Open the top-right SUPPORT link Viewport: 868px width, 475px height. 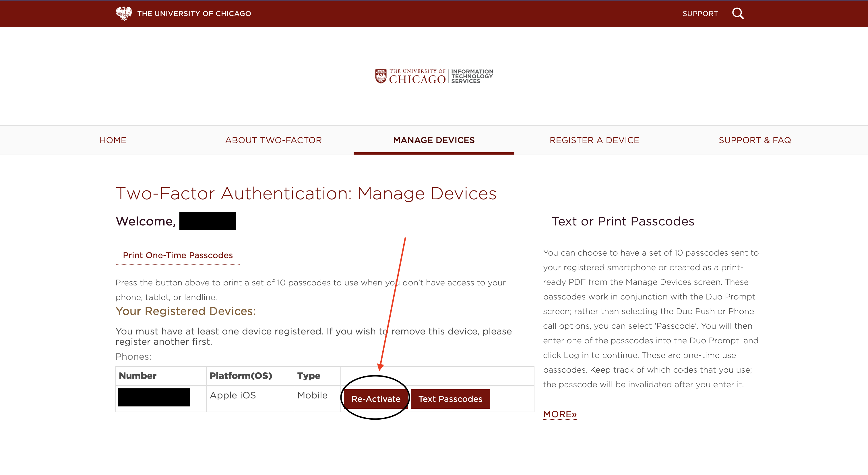pyautogui.click(x=700, y=14)
